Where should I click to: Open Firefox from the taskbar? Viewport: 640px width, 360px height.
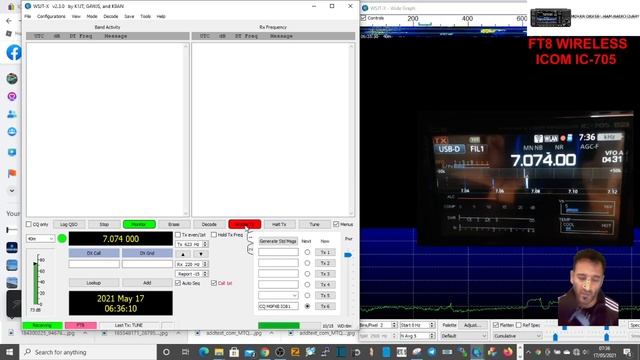tap(508, 352)
